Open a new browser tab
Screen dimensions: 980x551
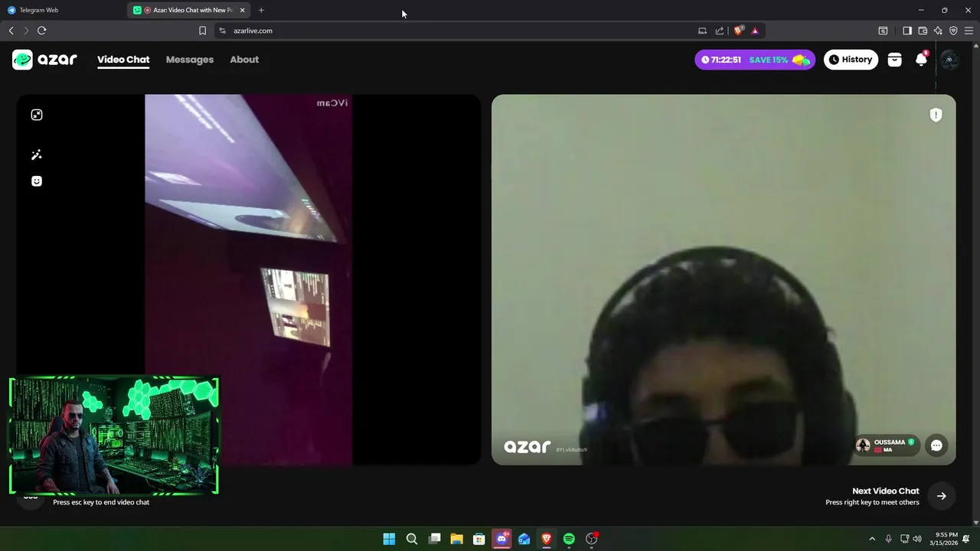[261, 10]
